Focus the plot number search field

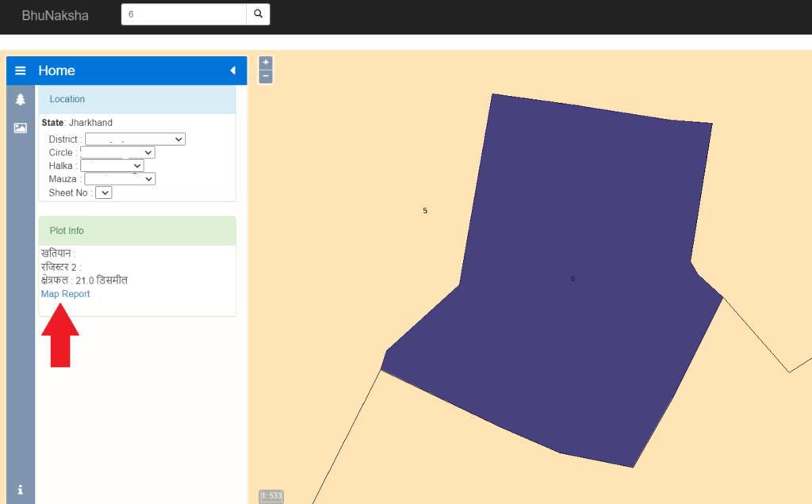(183, 14)
